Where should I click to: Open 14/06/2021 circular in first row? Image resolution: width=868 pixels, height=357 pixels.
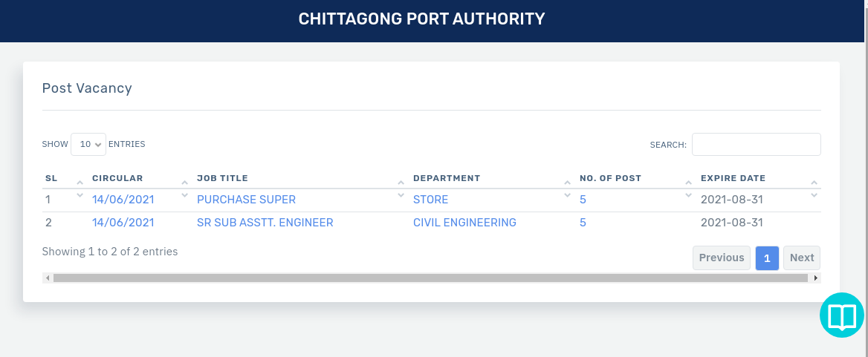coord(123,200)
